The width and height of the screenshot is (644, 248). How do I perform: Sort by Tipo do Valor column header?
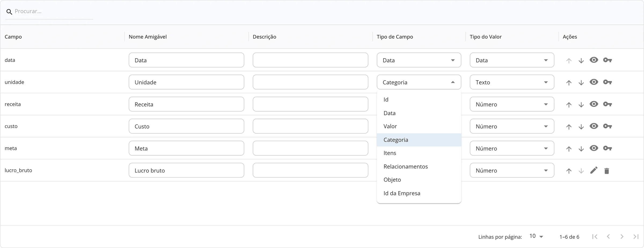[x=485, y=37]
